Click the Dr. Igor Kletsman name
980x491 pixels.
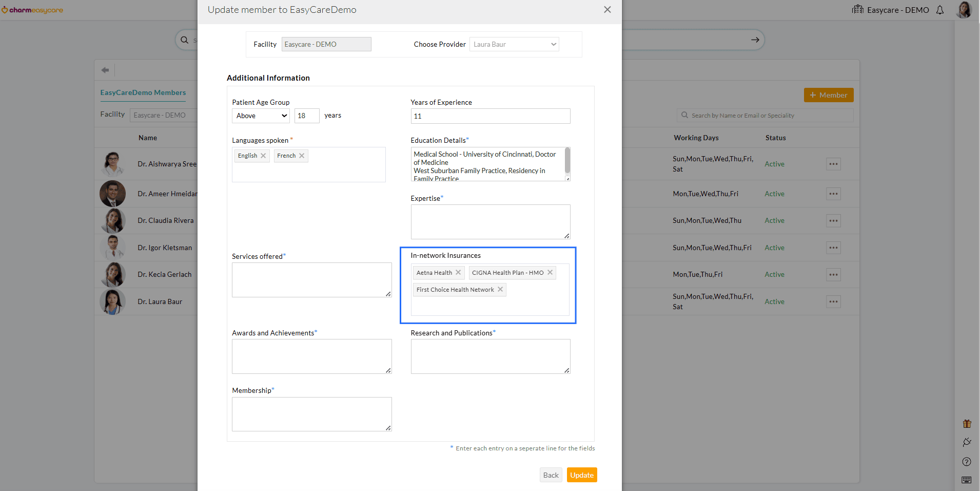[165, 248]
